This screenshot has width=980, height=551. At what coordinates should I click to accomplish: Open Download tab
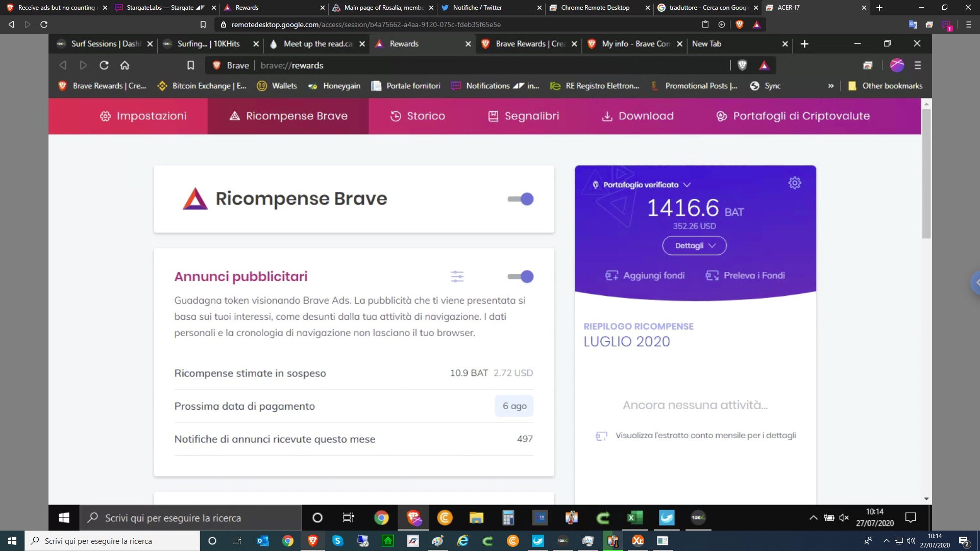pyautogui.click(x=638, y=116)
